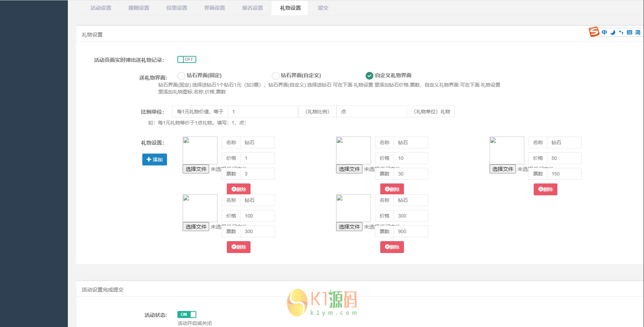Select the 钻石界面(自定义) radio option
Image resolution: width=644 pixels, height=327 pixels.
point(275,75)
